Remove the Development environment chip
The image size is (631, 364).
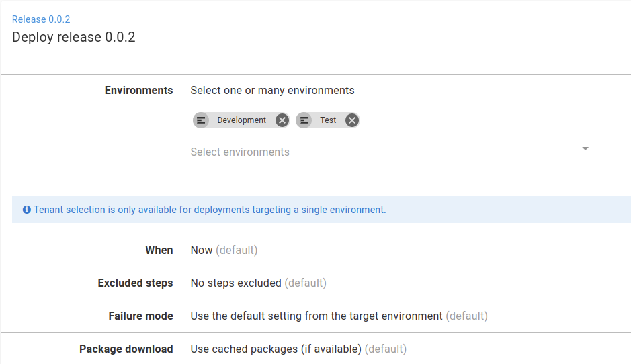(x=282, y=120)
